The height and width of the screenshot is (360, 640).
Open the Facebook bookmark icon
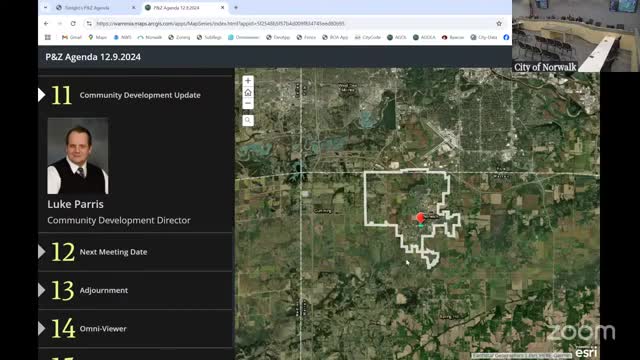pyautogui.click(x=506, y=37)
